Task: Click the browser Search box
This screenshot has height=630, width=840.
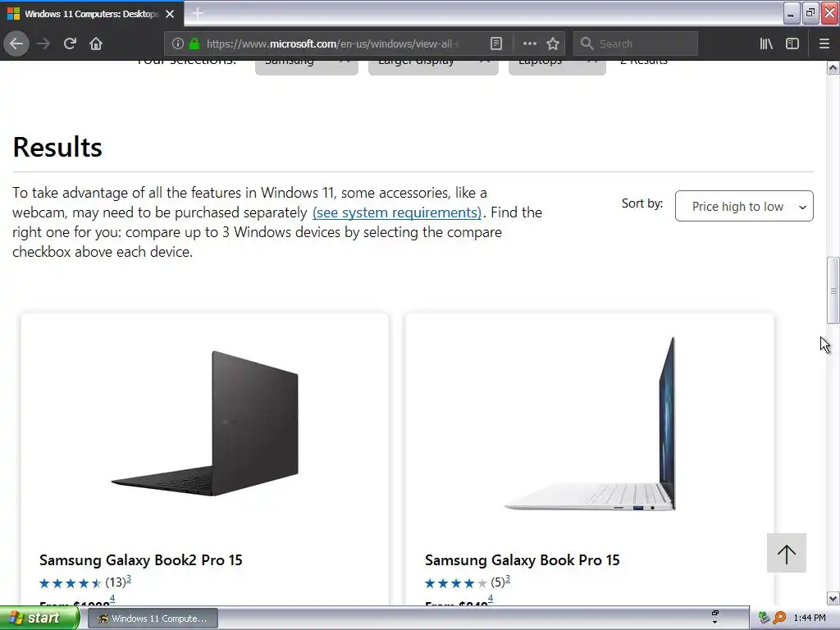Action: tap(636, 43)
